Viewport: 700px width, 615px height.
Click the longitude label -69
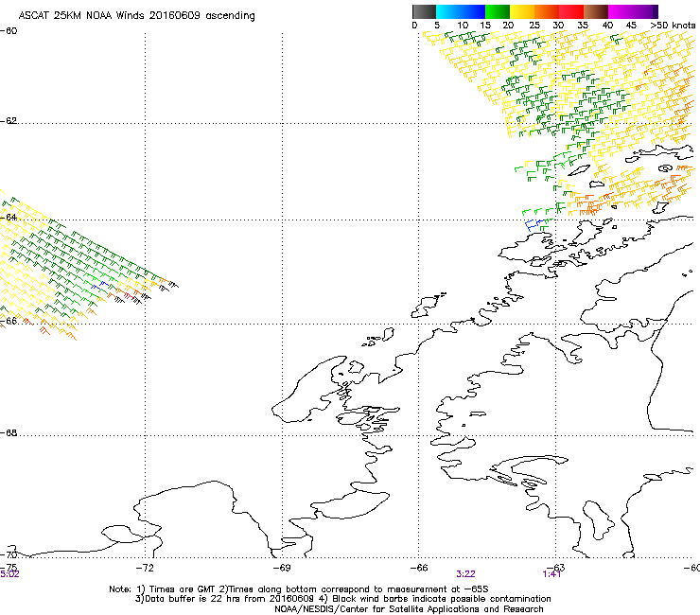pos(282,568)
